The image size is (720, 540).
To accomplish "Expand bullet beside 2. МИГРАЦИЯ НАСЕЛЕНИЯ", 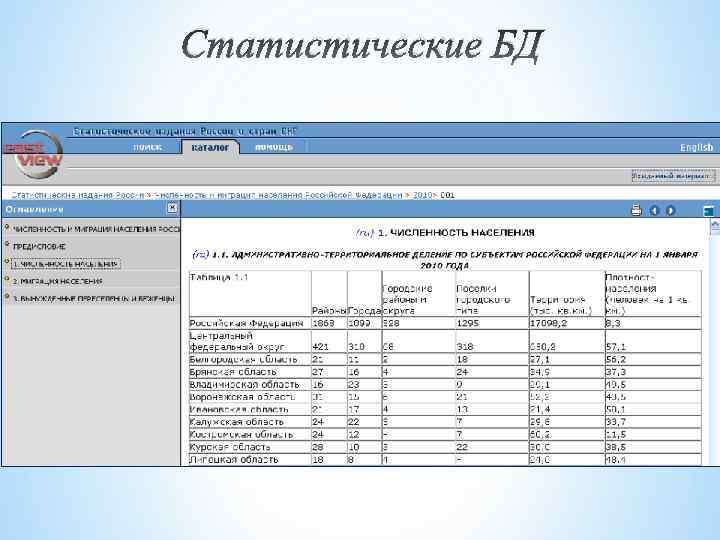I will click(7, 279).
